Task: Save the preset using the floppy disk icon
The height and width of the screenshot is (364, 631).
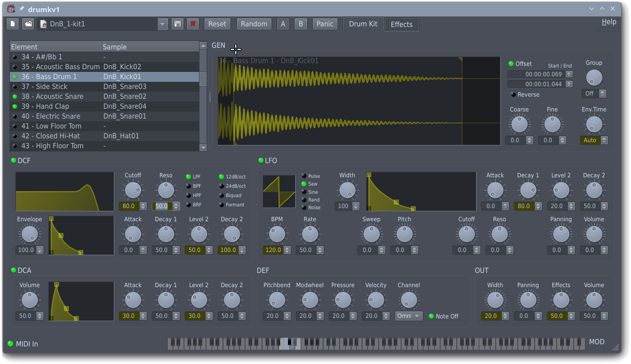Action: (x=177, y=24)
